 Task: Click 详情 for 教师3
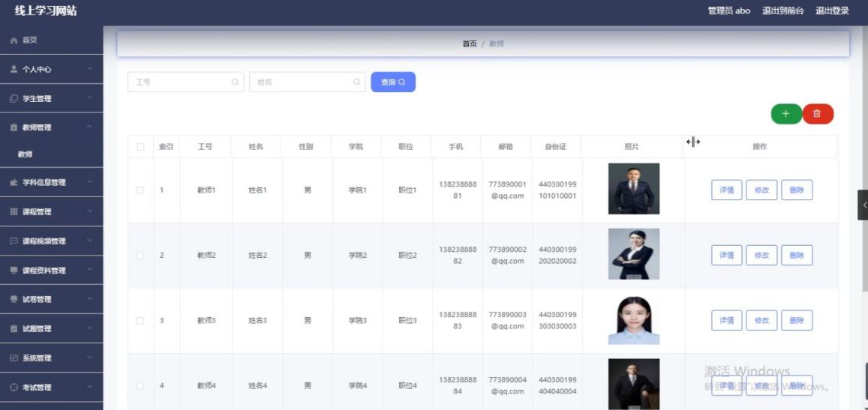(726, 320)
